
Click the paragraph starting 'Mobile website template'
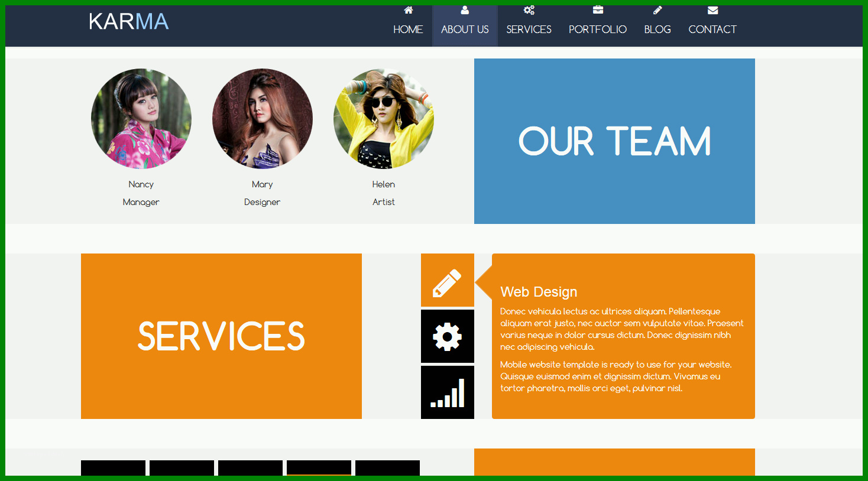pyautogui.click(x=616, y=376)
